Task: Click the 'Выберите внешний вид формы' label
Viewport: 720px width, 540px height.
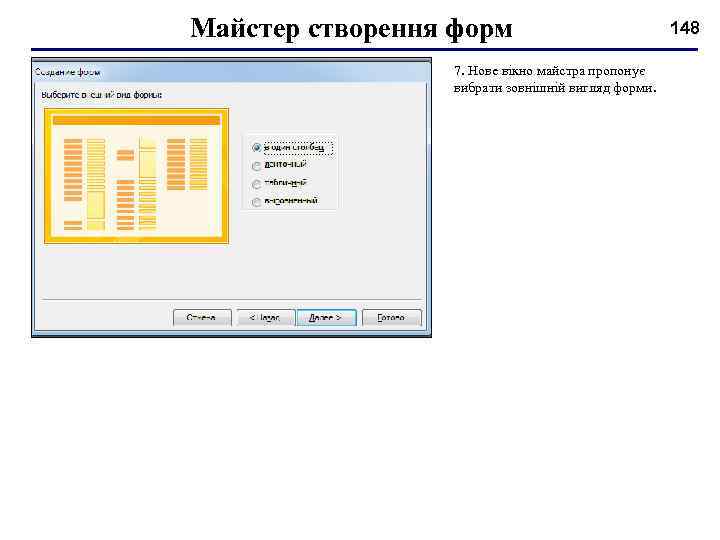Action: coord(101,95)
